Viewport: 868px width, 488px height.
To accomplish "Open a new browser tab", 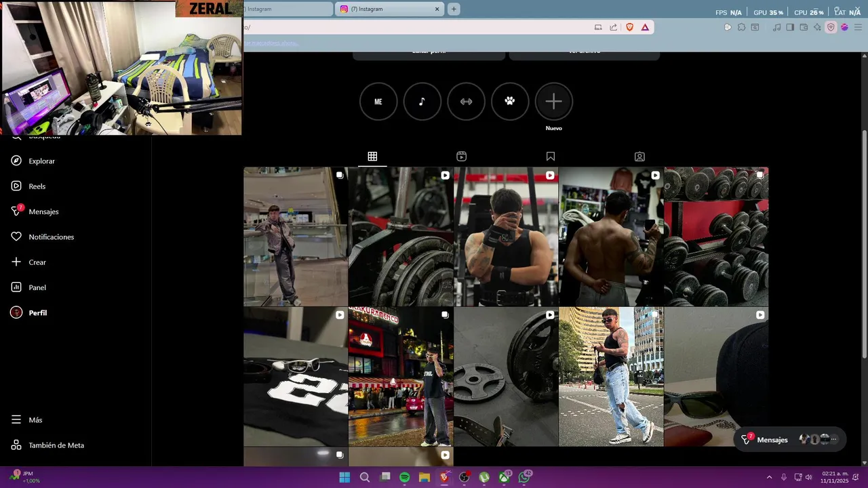I will pos(454,9).
